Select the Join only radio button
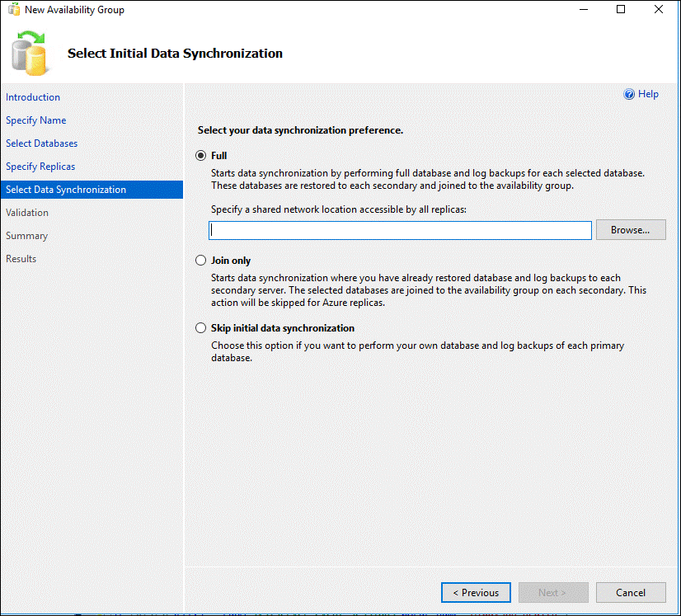Screen dimensions: 681x616 [200, 261]
